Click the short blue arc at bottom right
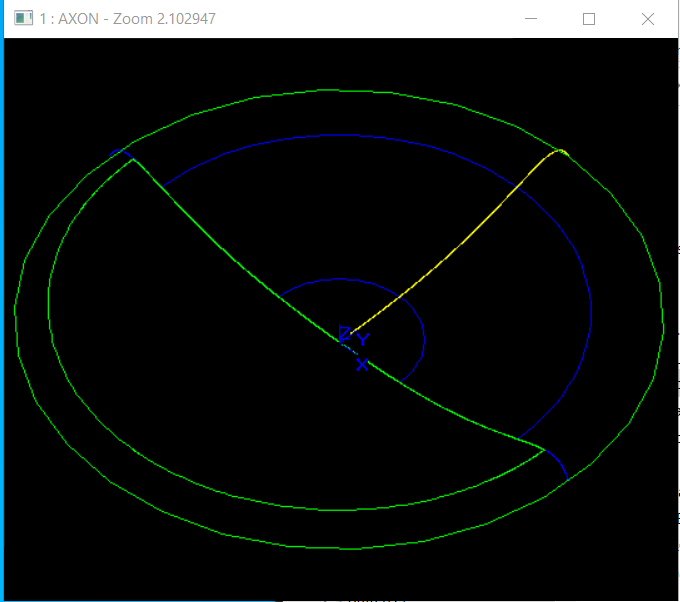Viewport: 680px width, 602px height. pyautogui.click(x=560, y=465)
